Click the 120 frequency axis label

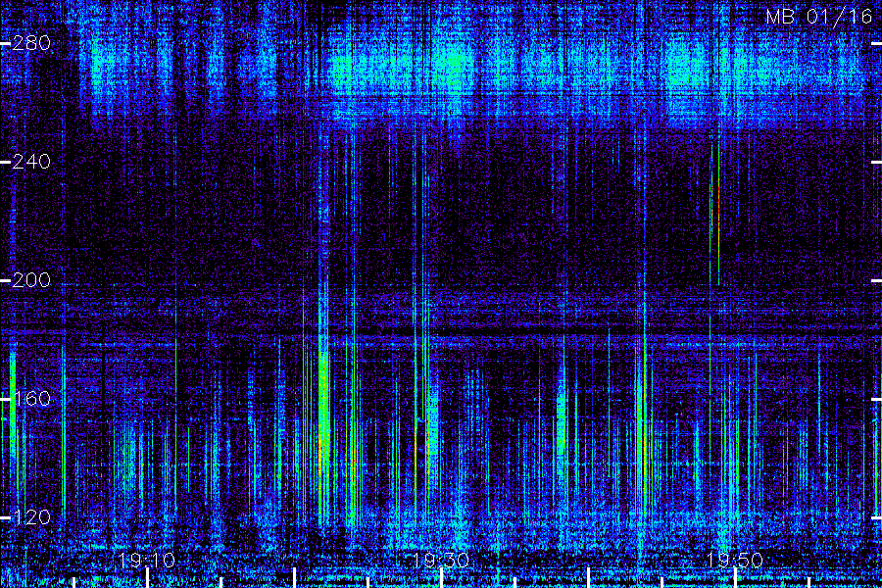(31, 517)
